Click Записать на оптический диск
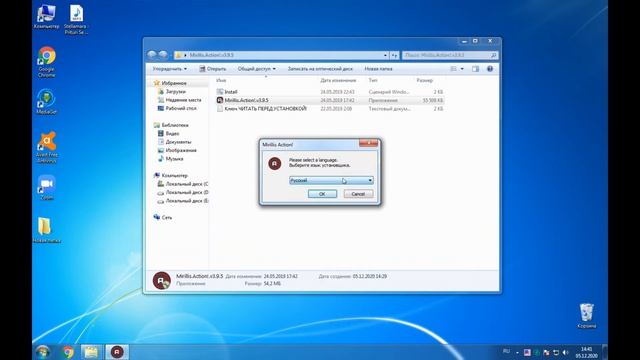 [x=320, y=69]
